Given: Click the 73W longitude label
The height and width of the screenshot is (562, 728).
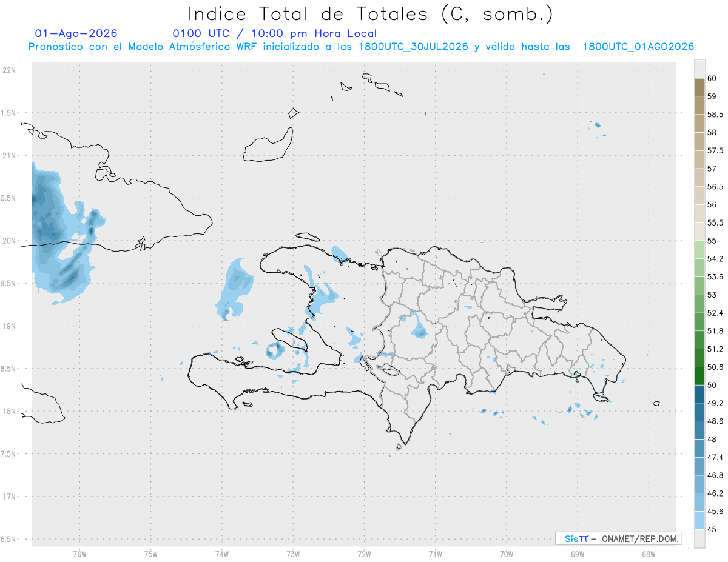Looking at the screenshot, I should (x=293, y=554).
